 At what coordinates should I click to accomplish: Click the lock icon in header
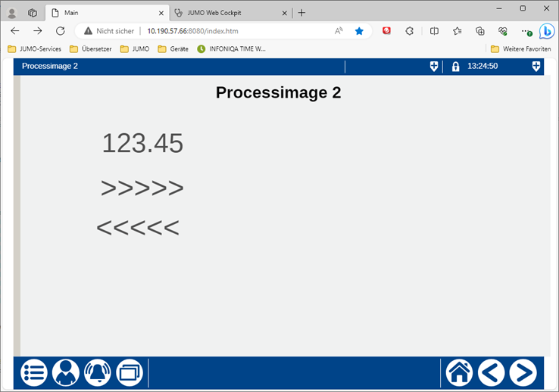(455, 67)
